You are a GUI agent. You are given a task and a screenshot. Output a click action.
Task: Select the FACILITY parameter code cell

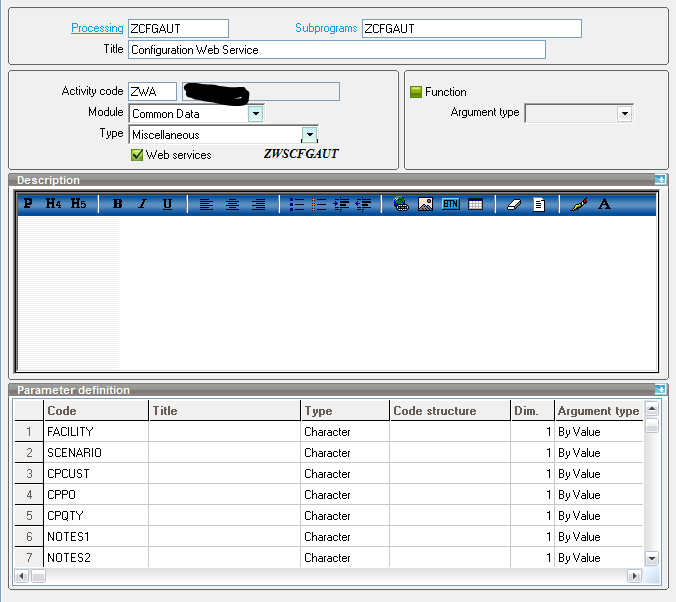[96, 432]
